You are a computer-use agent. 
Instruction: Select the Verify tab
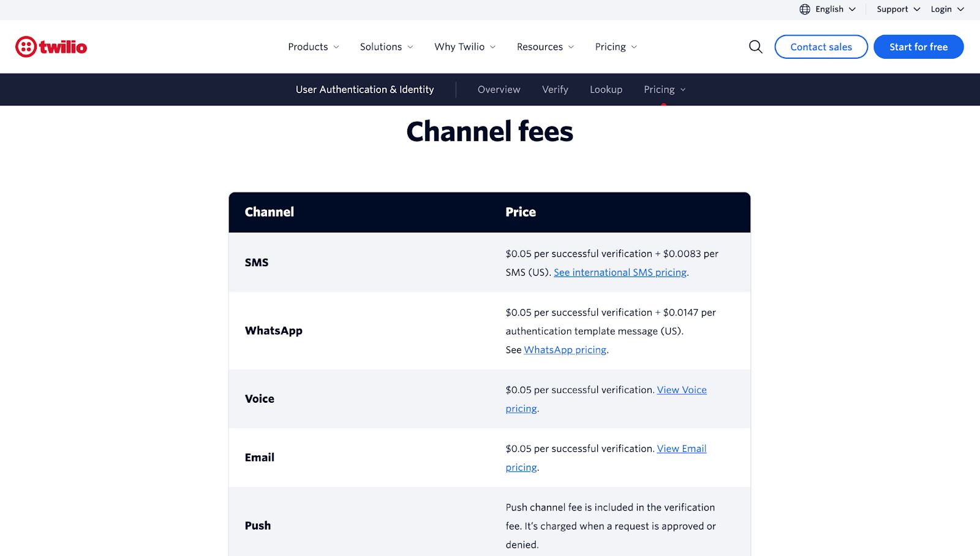click(x=554, y=89)
